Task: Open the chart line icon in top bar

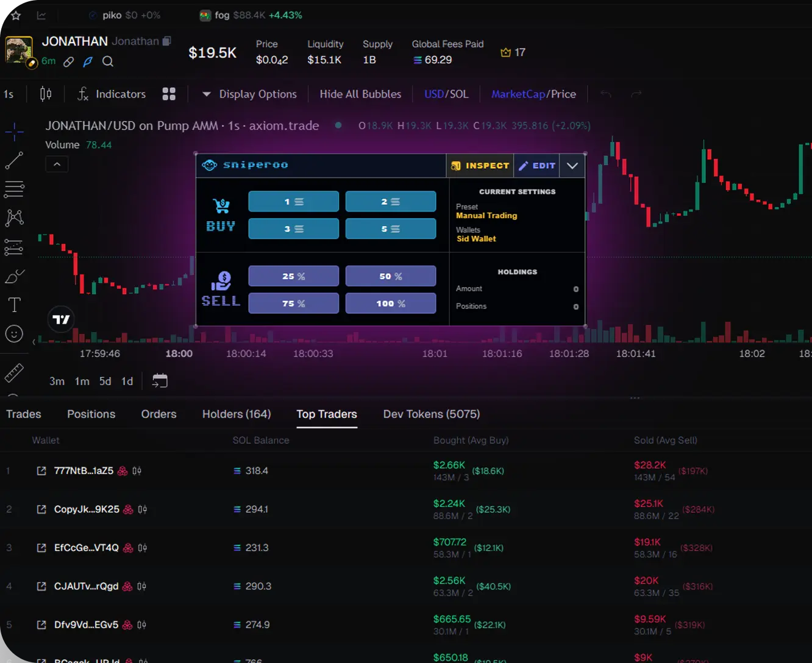Action: [41, 15]
